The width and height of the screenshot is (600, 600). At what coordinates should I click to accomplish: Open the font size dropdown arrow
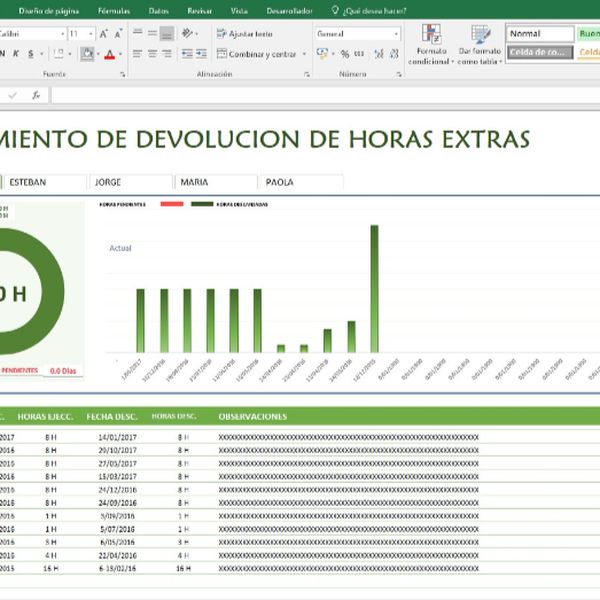coord(91,34)
